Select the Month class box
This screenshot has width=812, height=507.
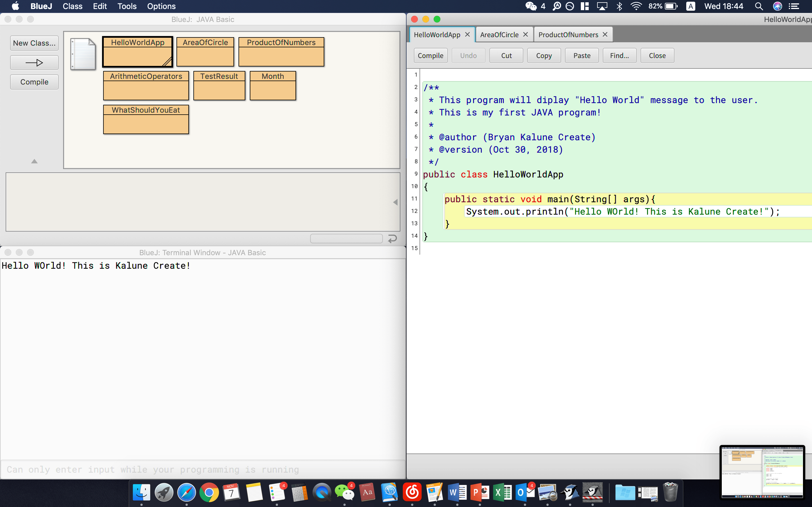(272, 86)
